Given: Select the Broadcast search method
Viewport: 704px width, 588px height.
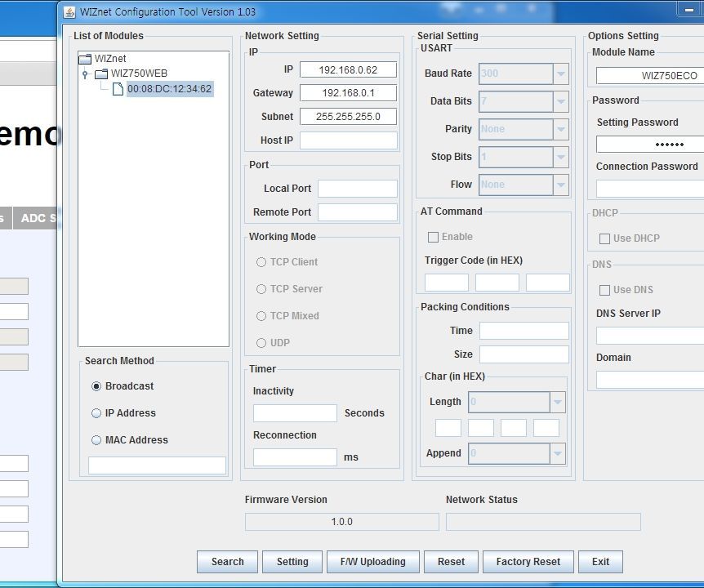Looking at the screenshot, I should coord(96,385).
